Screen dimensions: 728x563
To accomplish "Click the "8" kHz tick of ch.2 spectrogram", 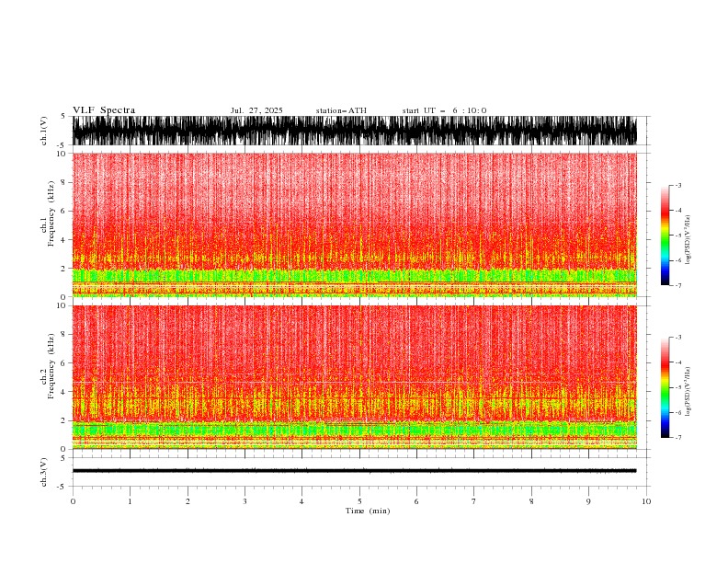I will pos(63,335).
